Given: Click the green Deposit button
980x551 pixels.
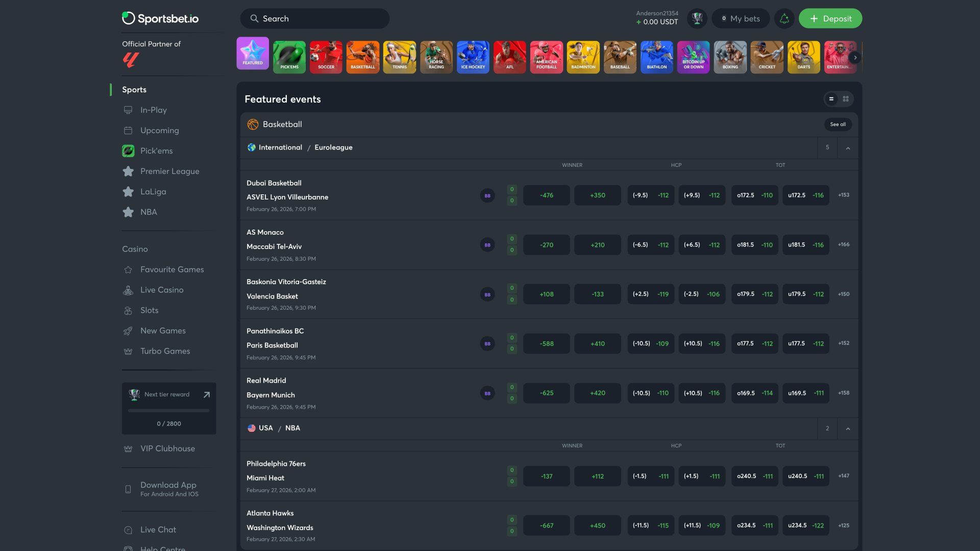Looking at the screenshot, I should [x=830, y=18].
